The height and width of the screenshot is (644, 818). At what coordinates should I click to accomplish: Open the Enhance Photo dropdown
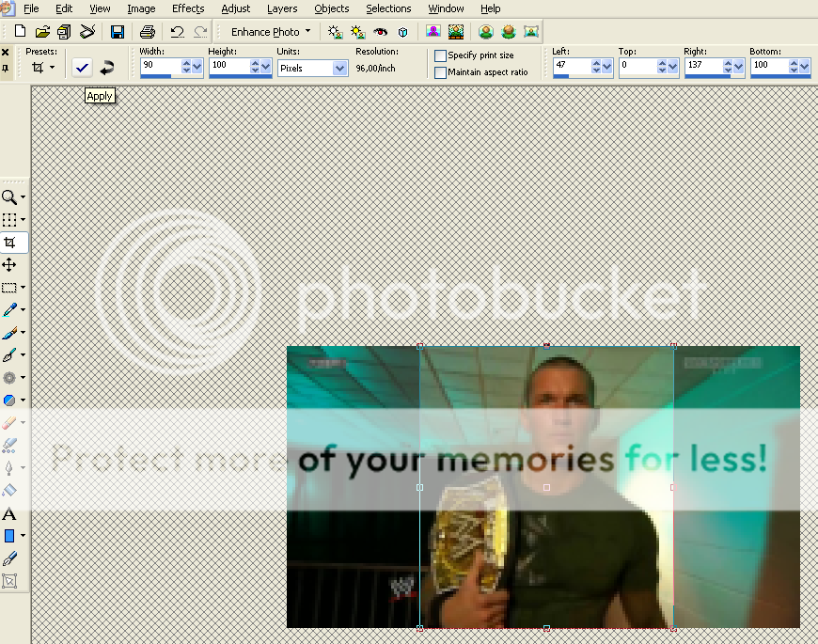point(307,31)
